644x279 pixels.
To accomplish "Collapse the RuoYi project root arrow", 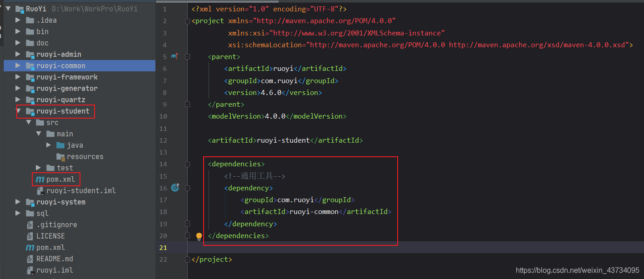I will pyautogui.click(x=8, y=9).
